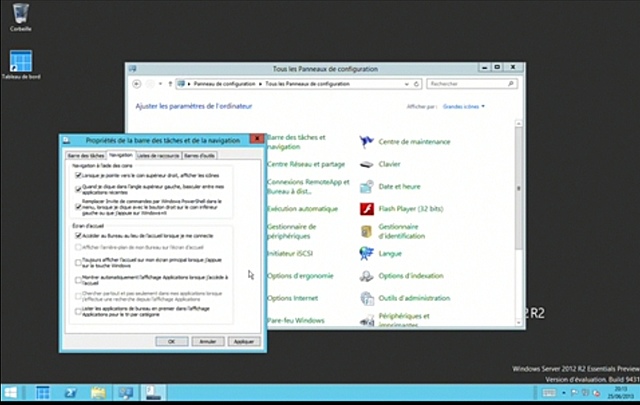Select the taskbar properties window icon in the taskbar

[x=153, y=392]
